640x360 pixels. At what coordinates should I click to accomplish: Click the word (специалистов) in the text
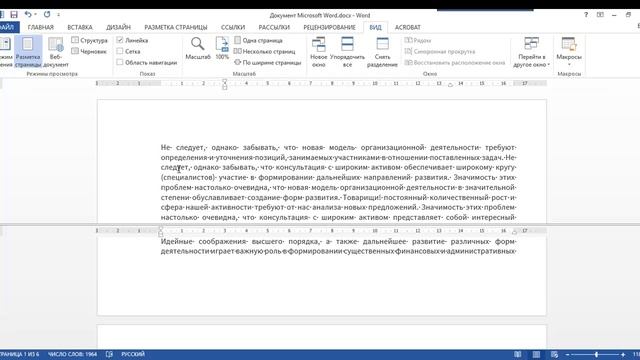pos(188,178)
